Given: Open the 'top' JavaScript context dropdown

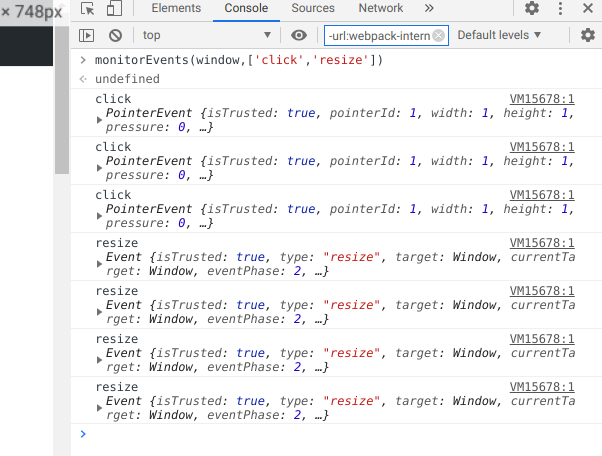Looking at the screenshot, I should (x=205, y=35).
